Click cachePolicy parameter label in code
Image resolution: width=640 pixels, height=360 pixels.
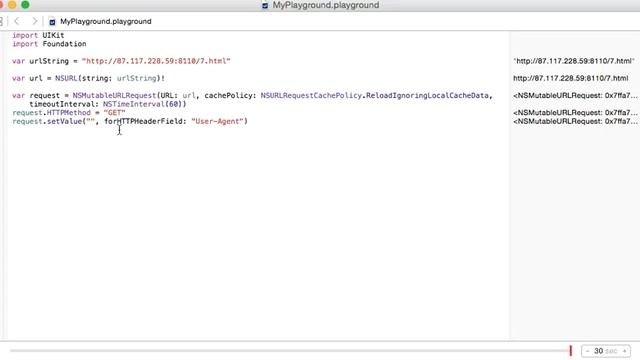(x=230, y=96)
